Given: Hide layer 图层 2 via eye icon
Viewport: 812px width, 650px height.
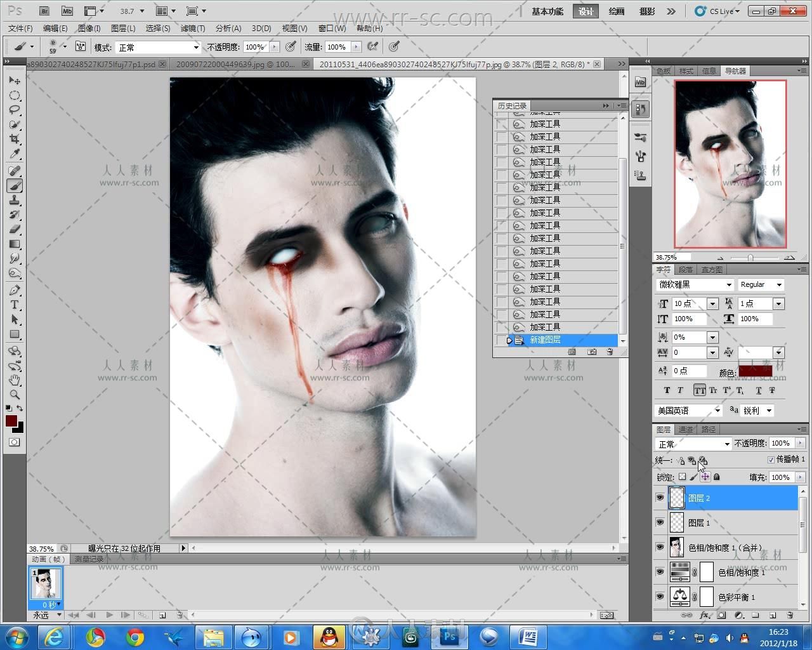Looking at the screenshot, I should pyautogui.click(x=660, y=498).
